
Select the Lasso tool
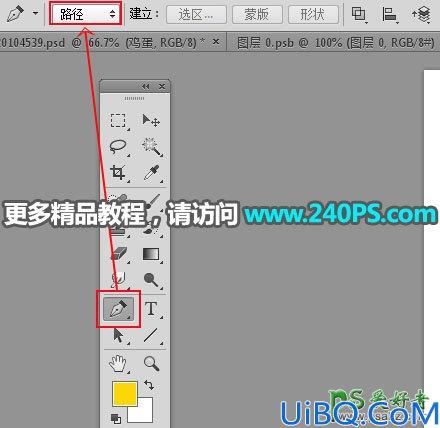[x=118, y=146]
